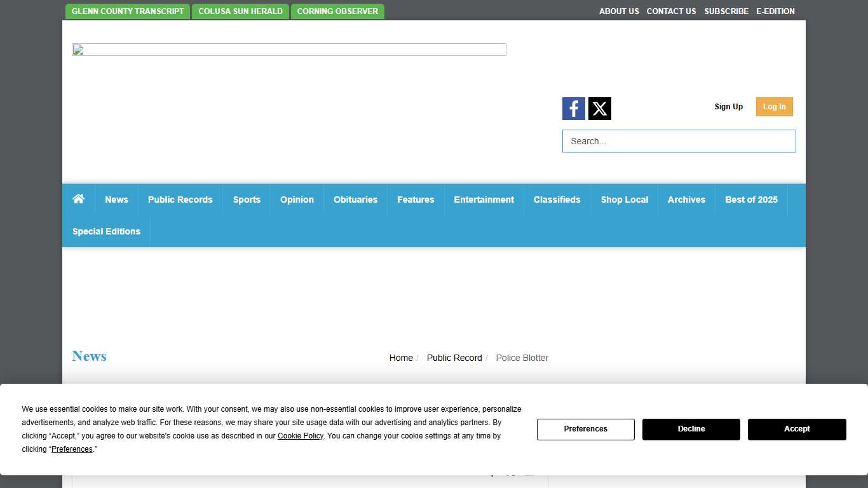Switch to Colusa Sun Herald tab

tap(240, 11)
